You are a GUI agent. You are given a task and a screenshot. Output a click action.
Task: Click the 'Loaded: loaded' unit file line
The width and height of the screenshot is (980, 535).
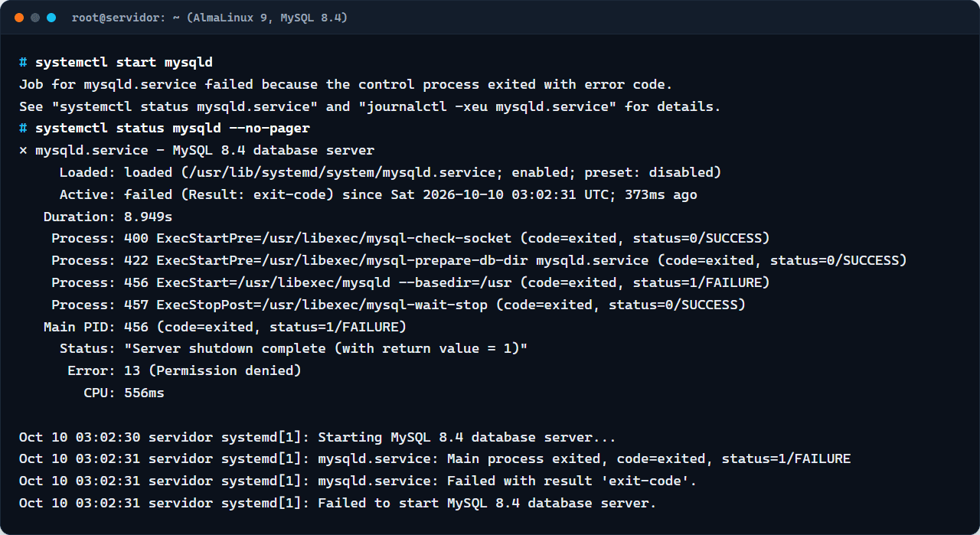click(x=390, y=173)
